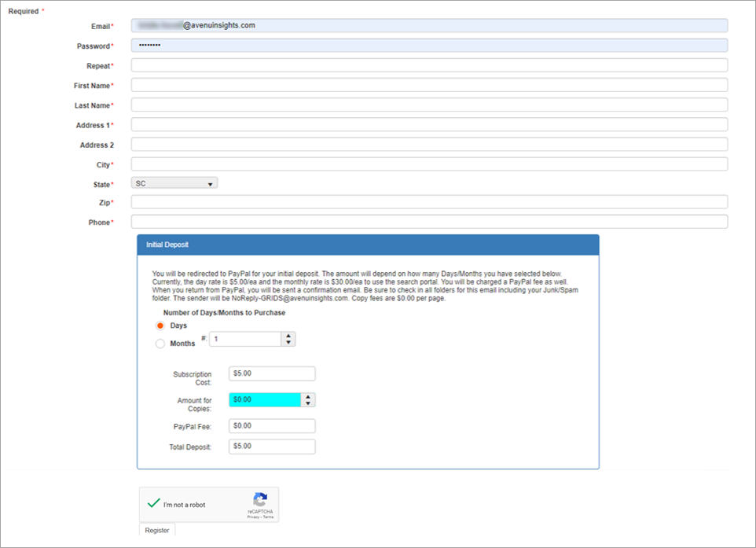Select the Months radio button
756x548 pixels.
tap(160, 344)
